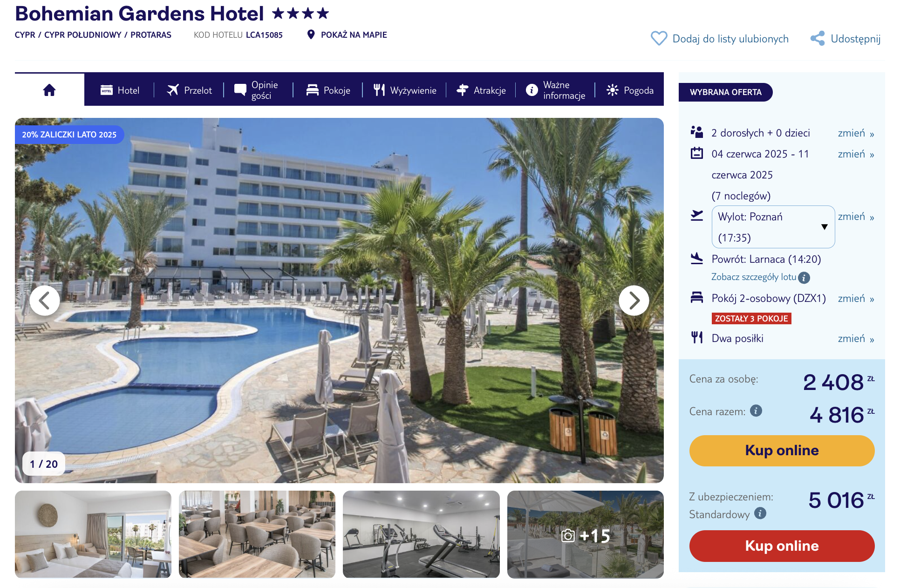Change number of guests via zmień link
The width and height of the screenshot is (900, 588).
[856, 133]
